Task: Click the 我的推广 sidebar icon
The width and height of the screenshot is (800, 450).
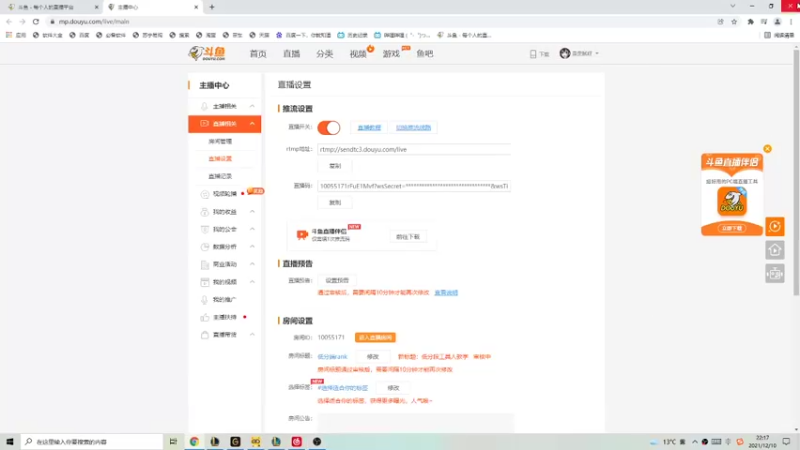Action: pos(205,299)
